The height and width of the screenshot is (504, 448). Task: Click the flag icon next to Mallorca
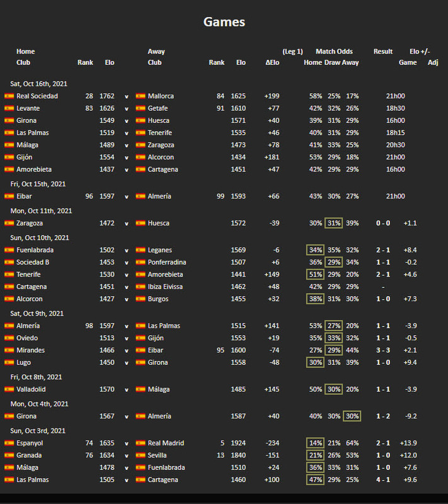141,96
